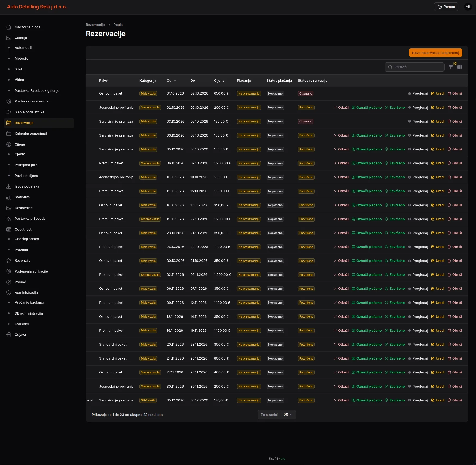Mark 16.10.2026 Osnovni paket as Završeno

tap(395, 205)
